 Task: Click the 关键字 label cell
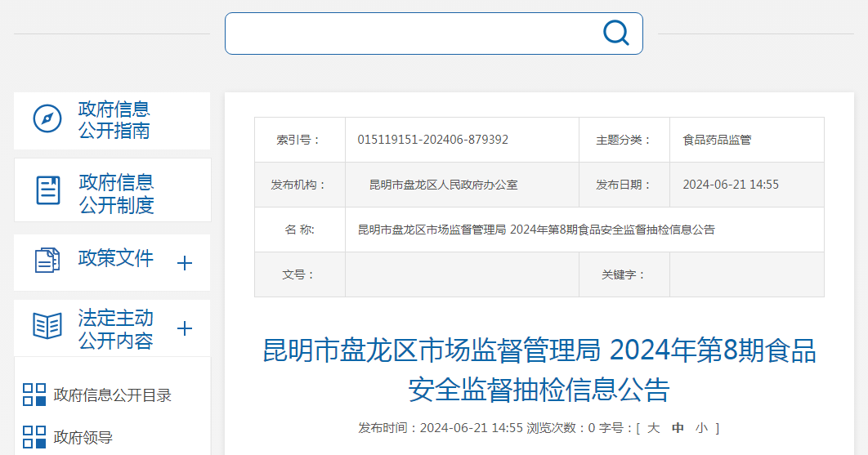[624, 274]
